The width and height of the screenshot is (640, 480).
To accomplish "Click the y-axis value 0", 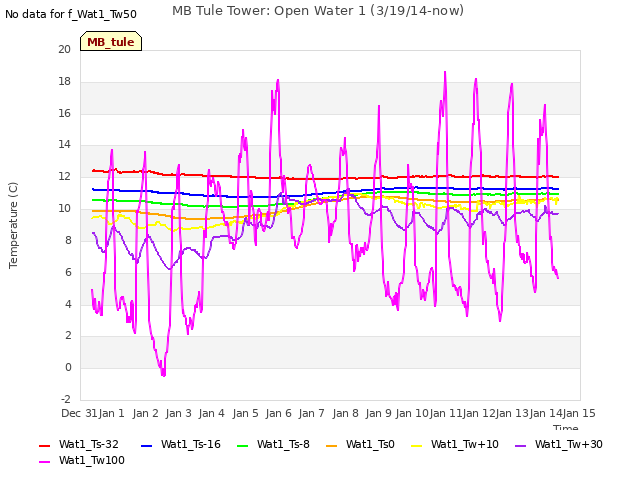I will 68,367.
